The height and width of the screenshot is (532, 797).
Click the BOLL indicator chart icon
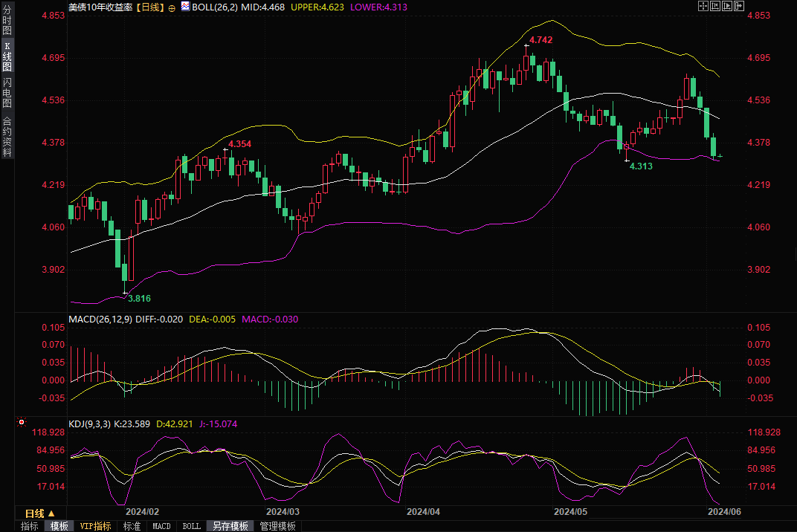(185, 6)
